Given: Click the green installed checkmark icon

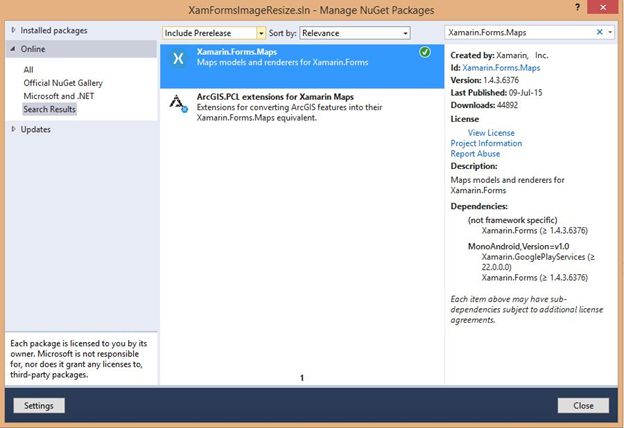Looking at the screenshot, I should click(425, 52).
